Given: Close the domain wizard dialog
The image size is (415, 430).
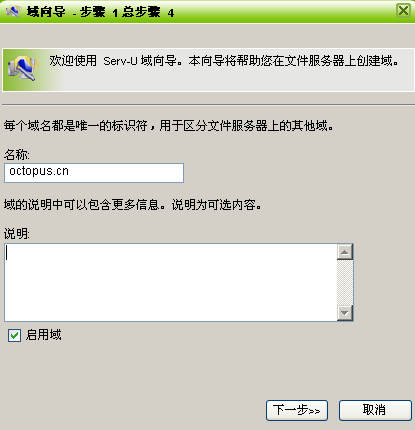Looking at the screenshot, I should (403, 11).
